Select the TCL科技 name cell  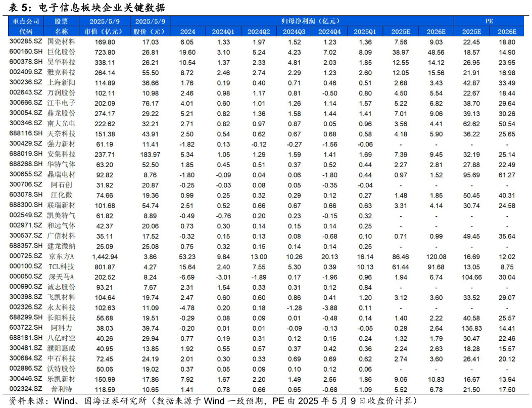coord(62,267)
